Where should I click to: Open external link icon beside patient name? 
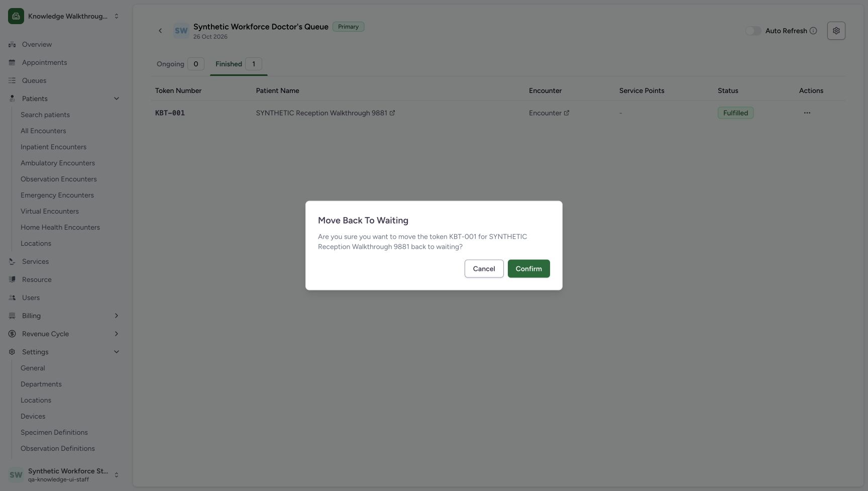pyautogui.click(x=392, y=113)
